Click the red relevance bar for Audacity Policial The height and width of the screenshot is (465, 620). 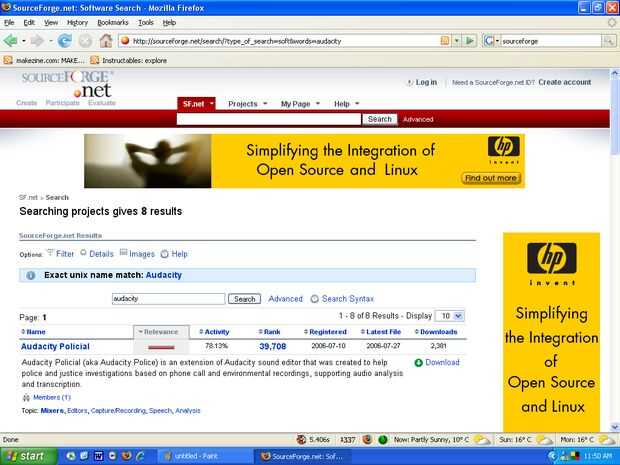click(x=161, y=348)
